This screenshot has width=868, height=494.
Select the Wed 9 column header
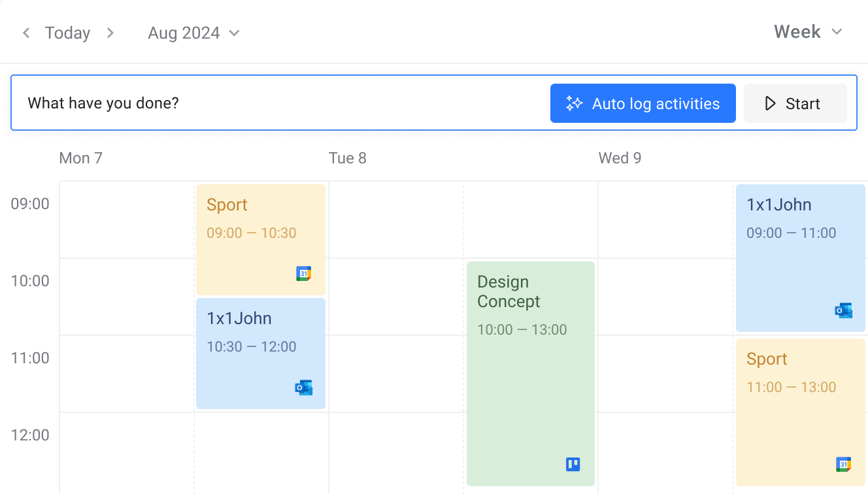pos(619,157)
